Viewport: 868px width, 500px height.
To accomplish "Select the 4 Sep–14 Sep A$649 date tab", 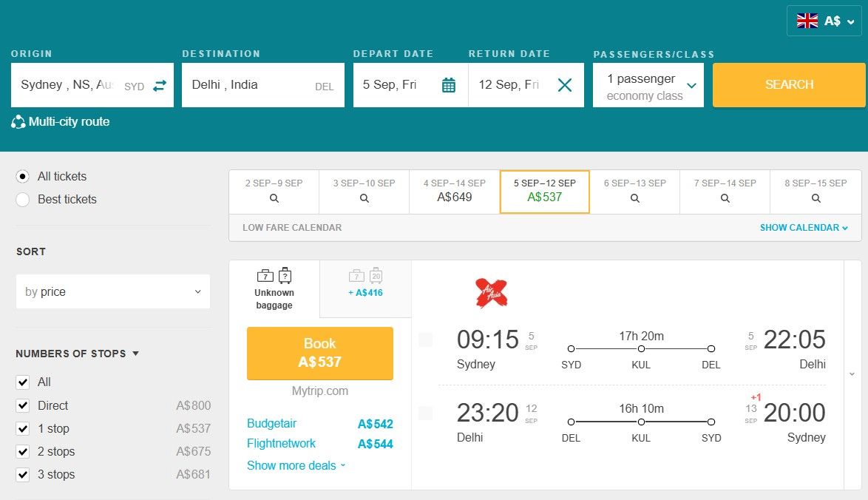I will click(454, 191).
